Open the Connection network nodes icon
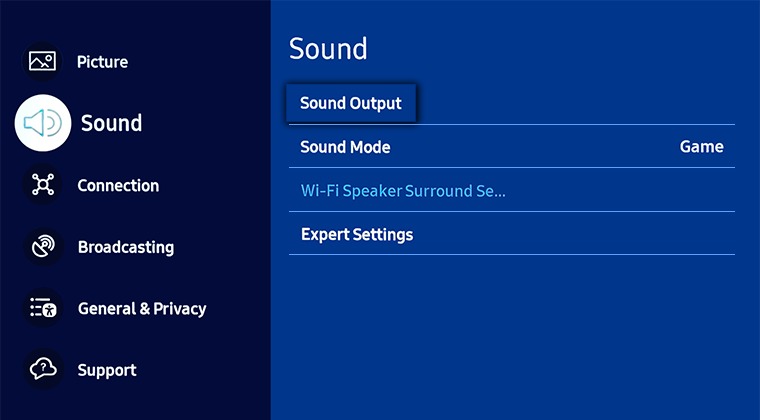This screenshot has width=760, height=420. pyautogui.click(x=43, y=185)
